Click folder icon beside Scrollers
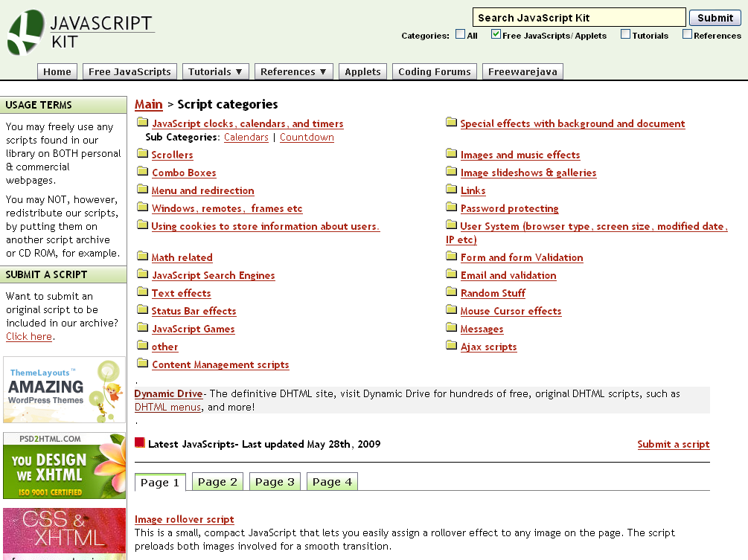Viewport: 748px width, 560px height. [143, 154]
